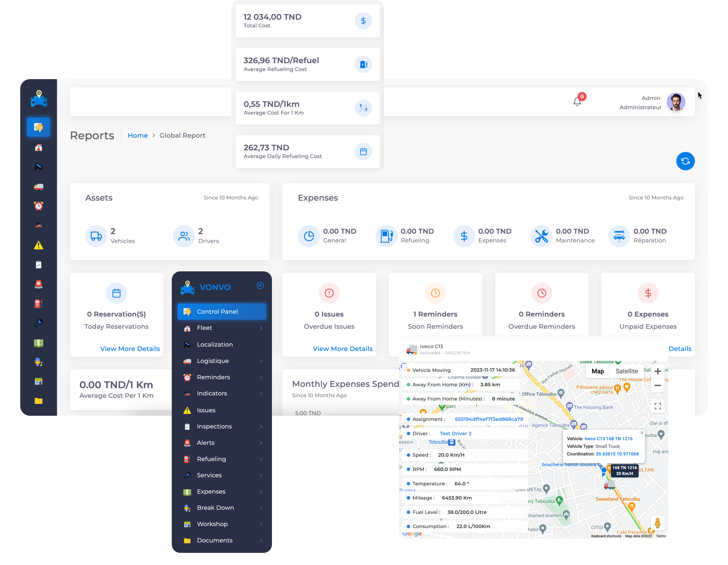Open inspections clipboard icon in collapsed sidebar
The image size is (728, 565).
[39, 265]
